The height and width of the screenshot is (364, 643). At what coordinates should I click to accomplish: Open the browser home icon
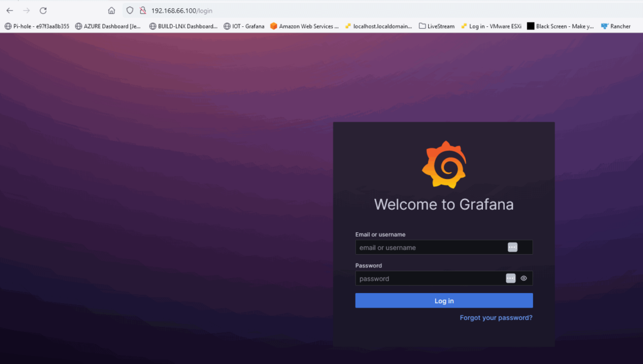click(112, 11)
